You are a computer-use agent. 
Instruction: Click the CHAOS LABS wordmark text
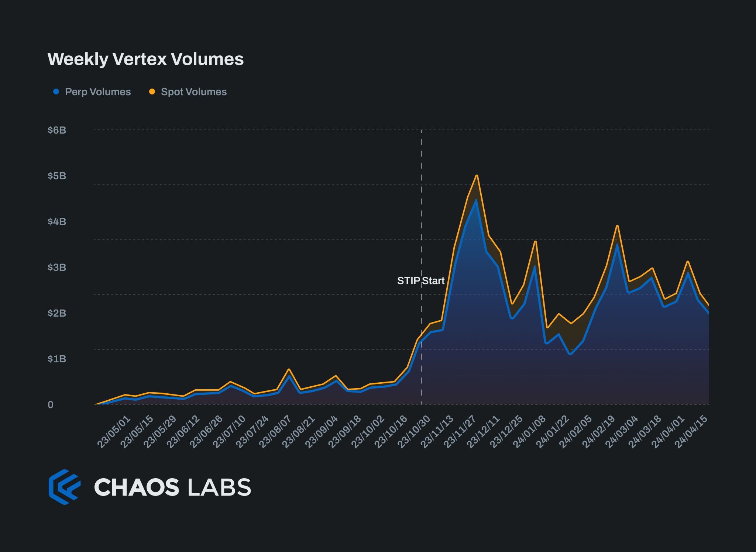pyautogui.click(x=173, y=487)
